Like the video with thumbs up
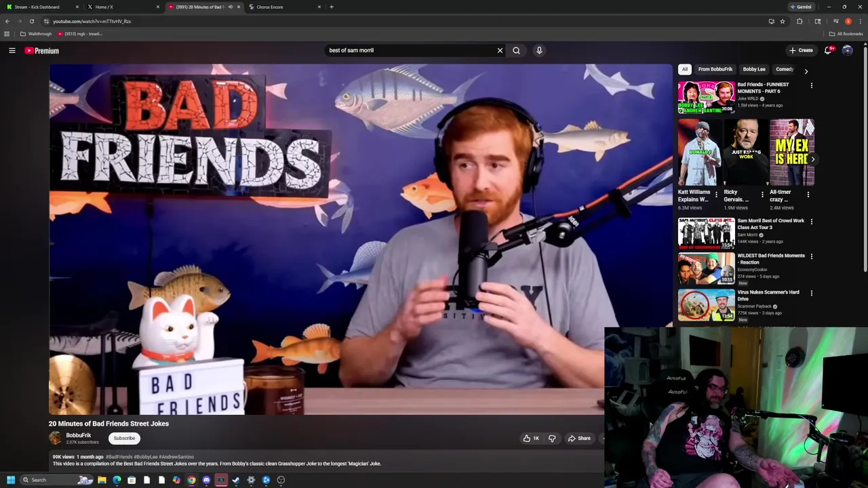868x488 pixels. 531,439
